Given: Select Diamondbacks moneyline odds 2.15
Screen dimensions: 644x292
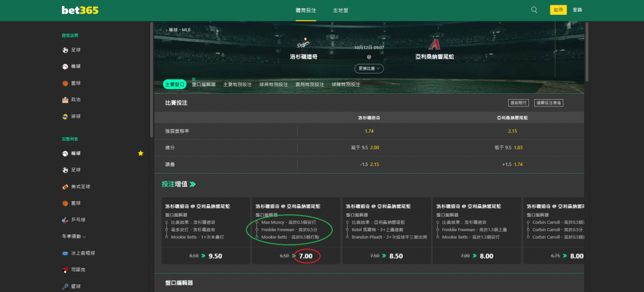Looking at the screenshot, I should pos(512,131).
